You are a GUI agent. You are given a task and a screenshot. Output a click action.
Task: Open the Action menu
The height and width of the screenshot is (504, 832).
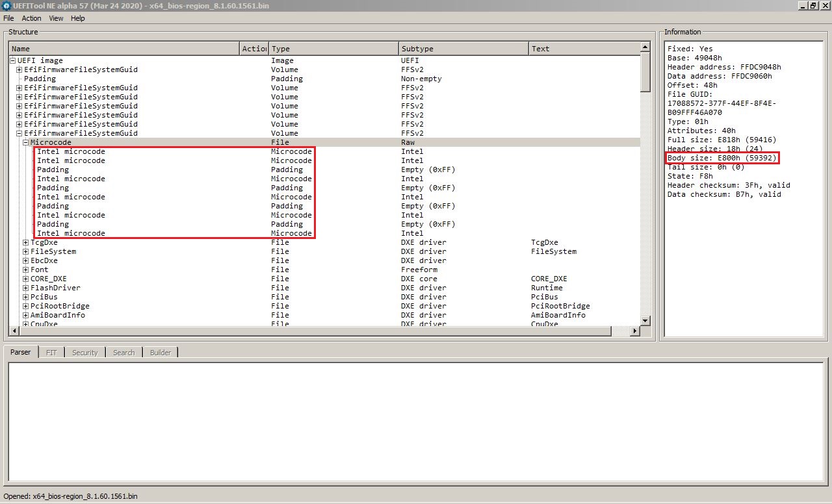31,18
